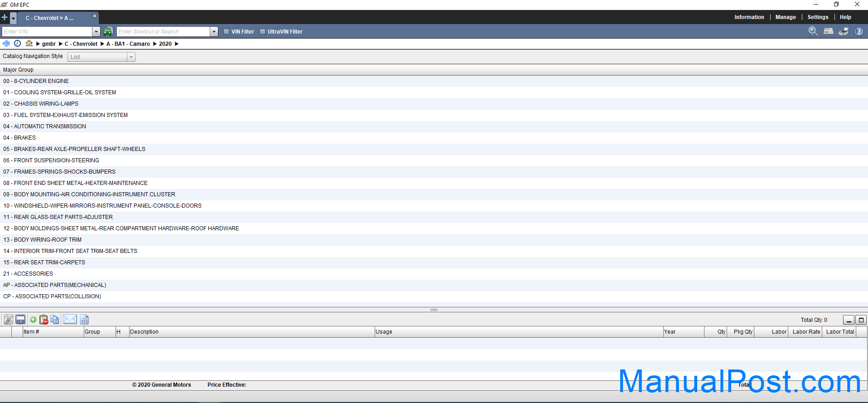Select 05 - BRAKES-REAR AXLE-PROPELLER SHAFT-WHEELS
The image size is (868, 403).
tap(434, 149)
